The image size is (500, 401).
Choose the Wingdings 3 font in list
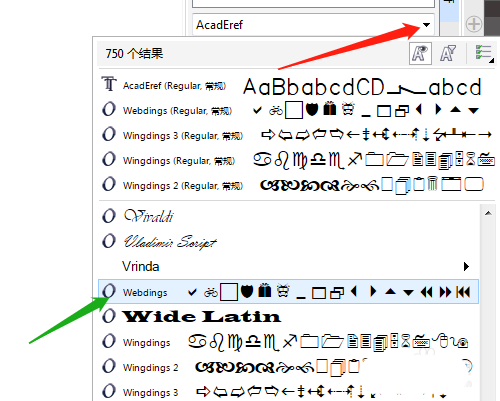tap(289, 391)
